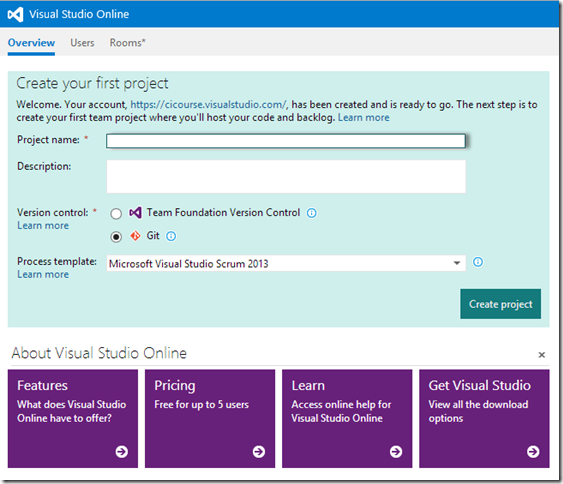Select the Git radio button
This screenshot has height=484, width=563.
[116, 237]
